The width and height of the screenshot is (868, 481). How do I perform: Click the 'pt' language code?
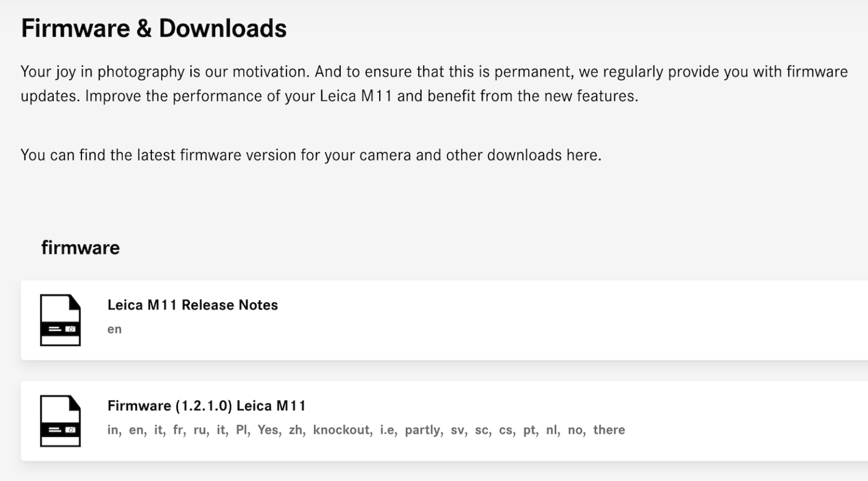pos(528,430)
